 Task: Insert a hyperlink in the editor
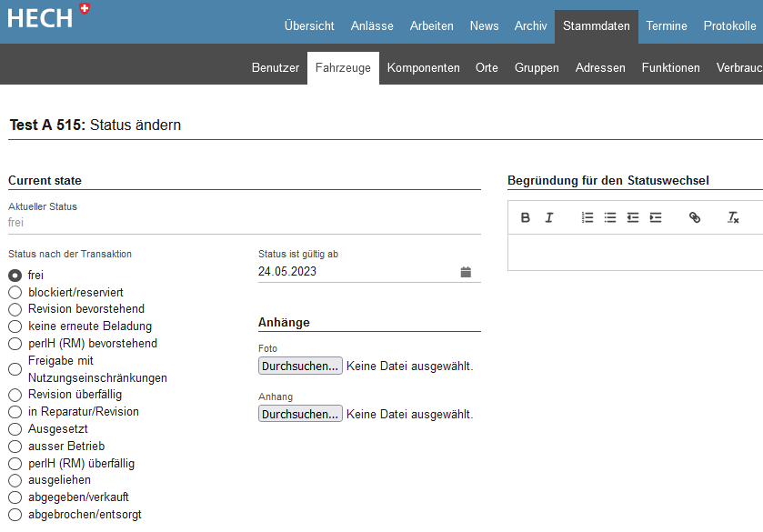[695, 218]
